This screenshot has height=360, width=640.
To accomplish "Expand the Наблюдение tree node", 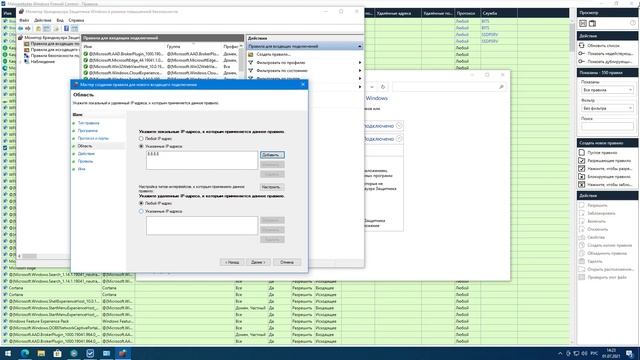I will point(20,62).
